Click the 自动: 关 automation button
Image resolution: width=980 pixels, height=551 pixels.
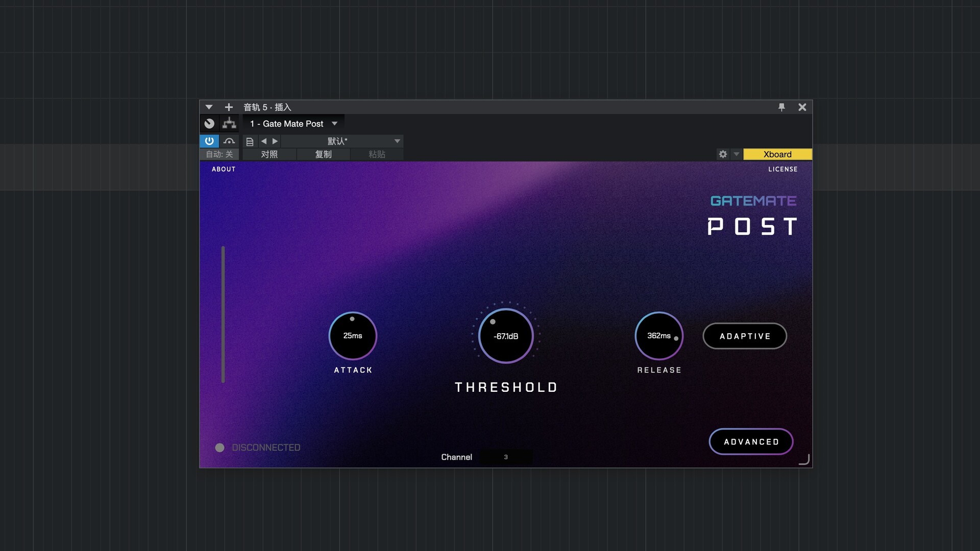point(219,154)
